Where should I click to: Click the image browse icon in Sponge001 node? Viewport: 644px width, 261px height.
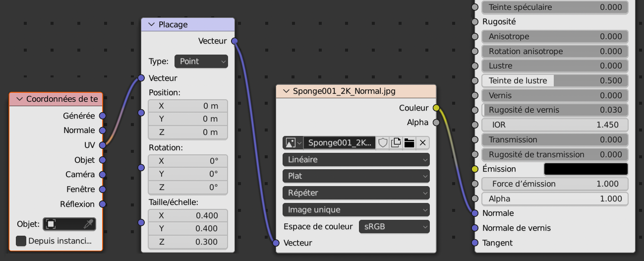[x=293, y=143]
